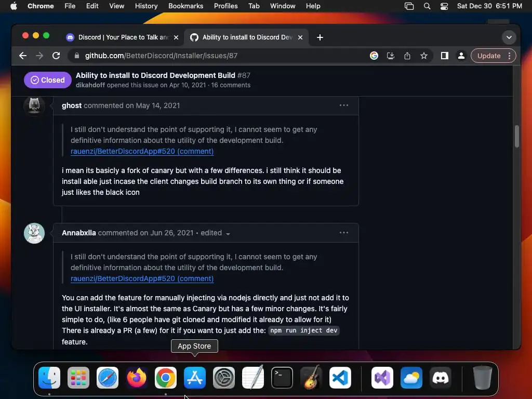Open the History menu
The height and width of the screenshot is (399, 532).
tap(146, 6)
